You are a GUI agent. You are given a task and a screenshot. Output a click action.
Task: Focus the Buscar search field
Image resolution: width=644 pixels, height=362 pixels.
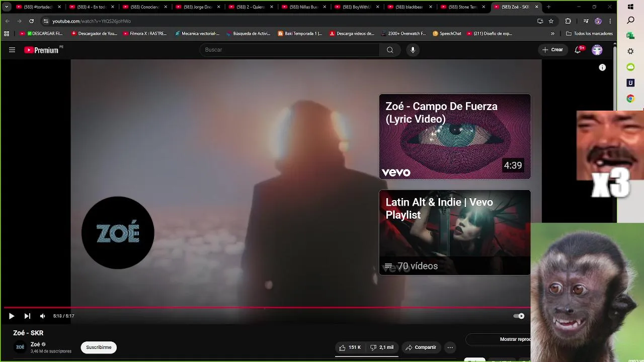coord(289,50)
